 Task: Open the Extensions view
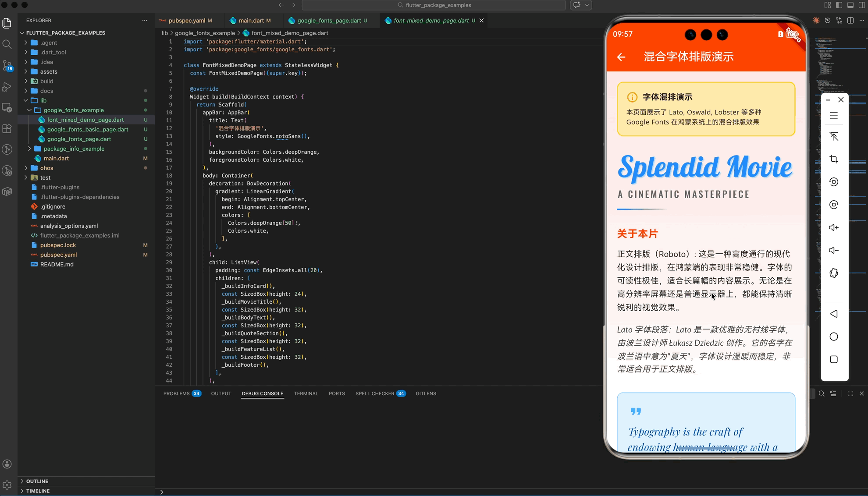[x=7, y=128]
